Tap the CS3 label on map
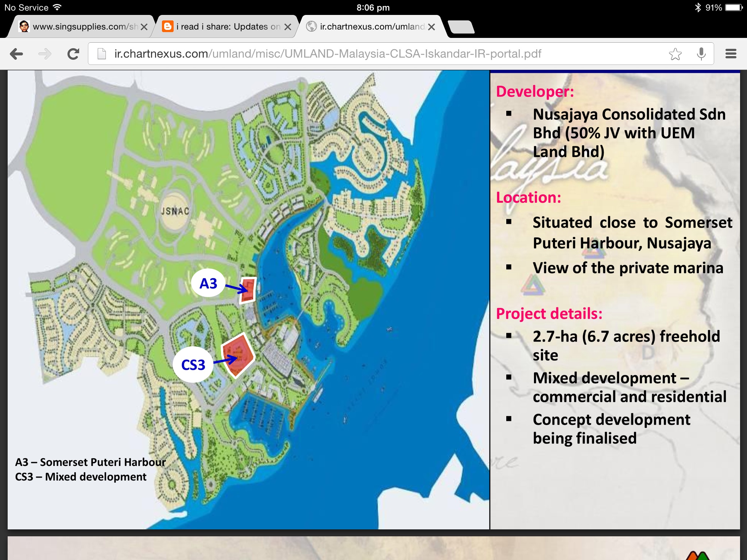Viewport: 747px width, 560px height. [x=193, y=365]
